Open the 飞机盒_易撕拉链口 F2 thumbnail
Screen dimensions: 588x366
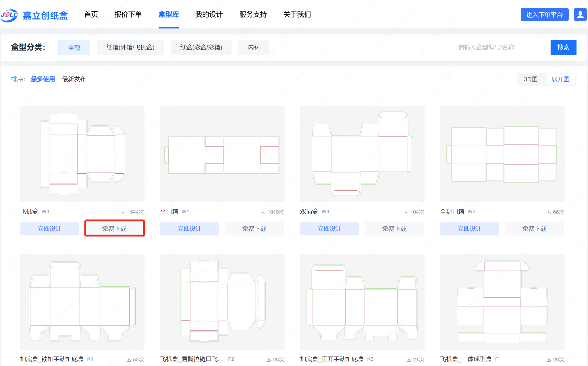tap(222, 302)
